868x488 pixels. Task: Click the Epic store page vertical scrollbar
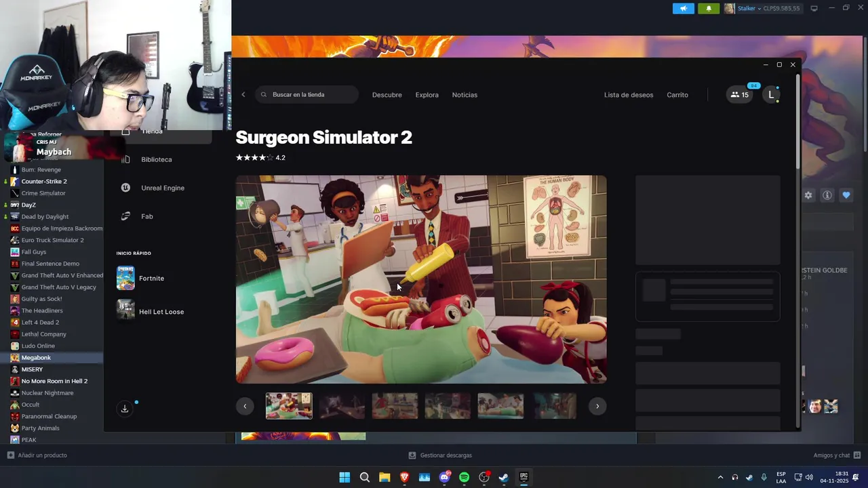pos(797,122)
